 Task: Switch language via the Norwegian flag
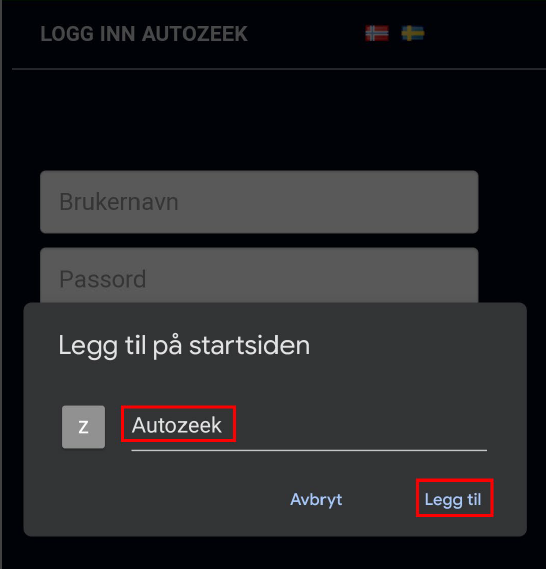click(377, 33)
